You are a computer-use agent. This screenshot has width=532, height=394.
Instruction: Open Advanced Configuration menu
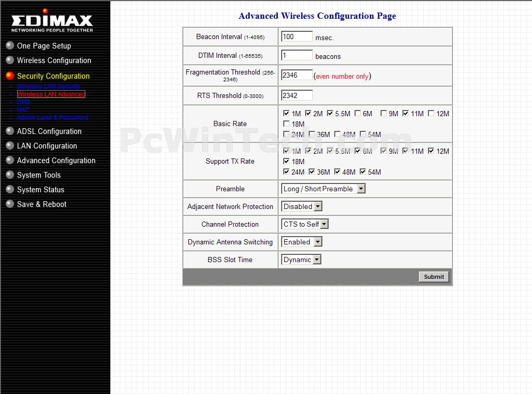click(x=56, y=161)
